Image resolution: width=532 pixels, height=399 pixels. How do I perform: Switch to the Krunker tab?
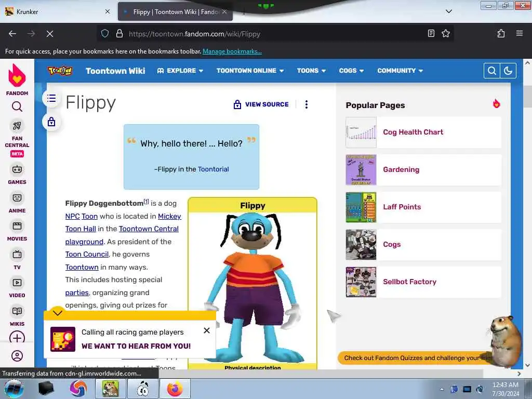coord(58,11)
